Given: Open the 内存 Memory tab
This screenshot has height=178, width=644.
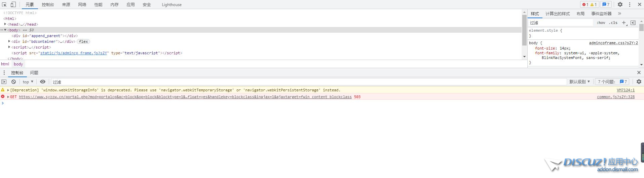Looking at the screenshot, I should (x=114, y=5).
